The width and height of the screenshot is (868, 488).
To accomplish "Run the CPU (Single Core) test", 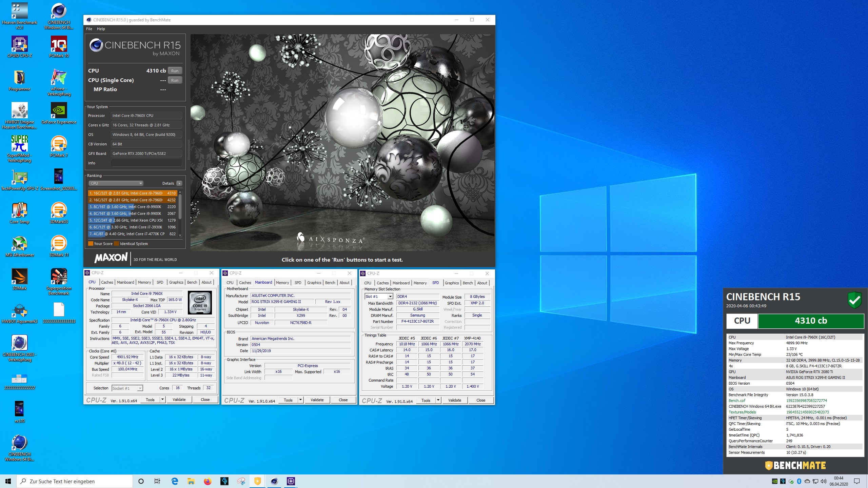I will coord(175,80).
